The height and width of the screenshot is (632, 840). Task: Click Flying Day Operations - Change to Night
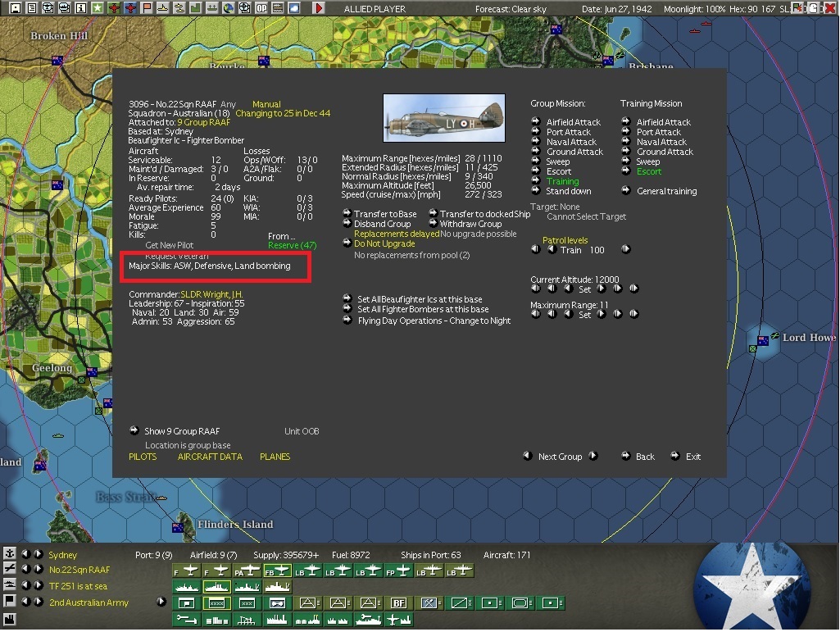tap(434, 321)
